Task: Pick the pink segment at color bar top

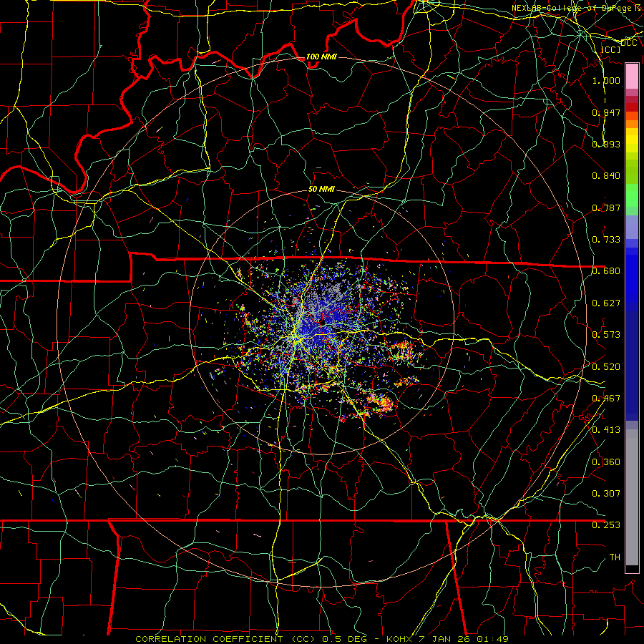Action: pos(632,76)
